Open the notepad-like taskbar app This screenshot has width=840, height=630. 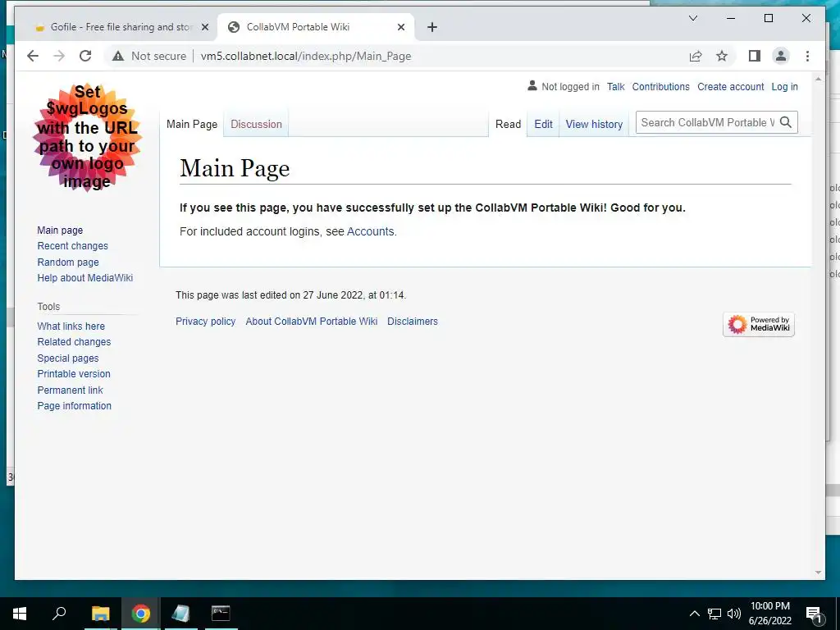[x=180, y=614]
